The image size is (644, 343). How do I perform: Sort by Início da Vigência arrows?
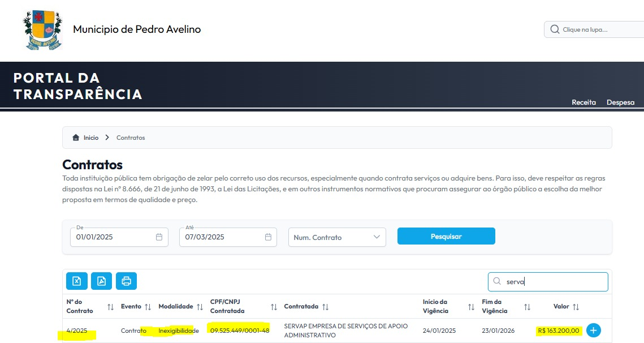click(x=471, y=307)
